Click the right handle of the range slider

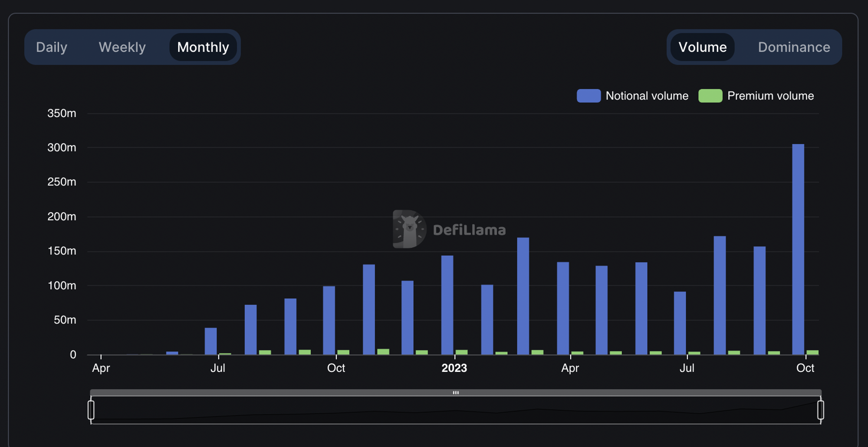820,410
